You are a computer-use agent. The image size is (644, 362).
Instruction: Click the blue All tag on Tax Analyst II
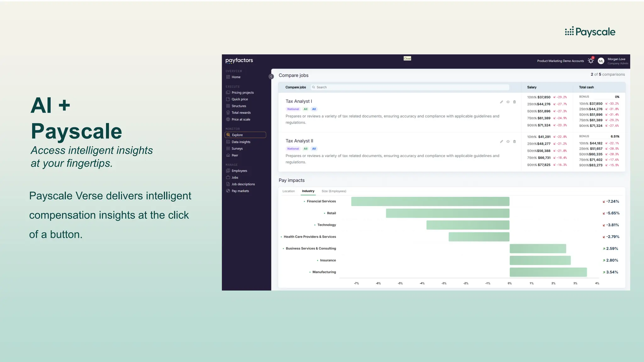click(314, 149)
